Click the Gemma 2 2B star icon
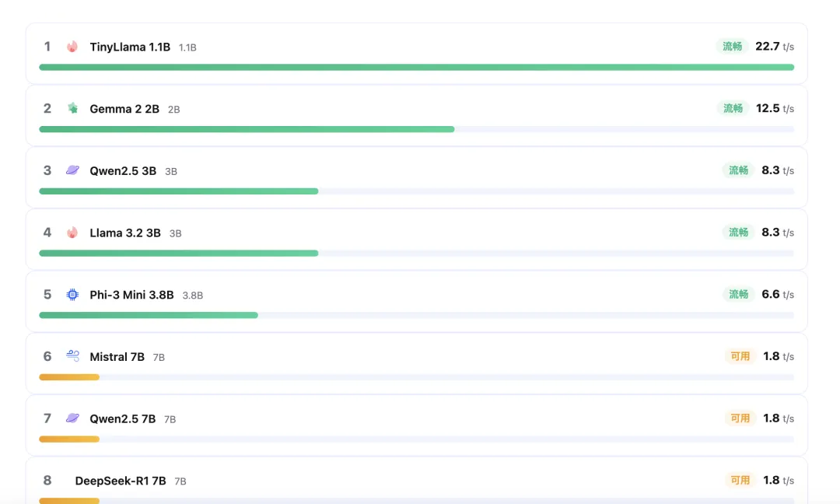The height and width of the screenshot is (504, 840). coord(72,108)
